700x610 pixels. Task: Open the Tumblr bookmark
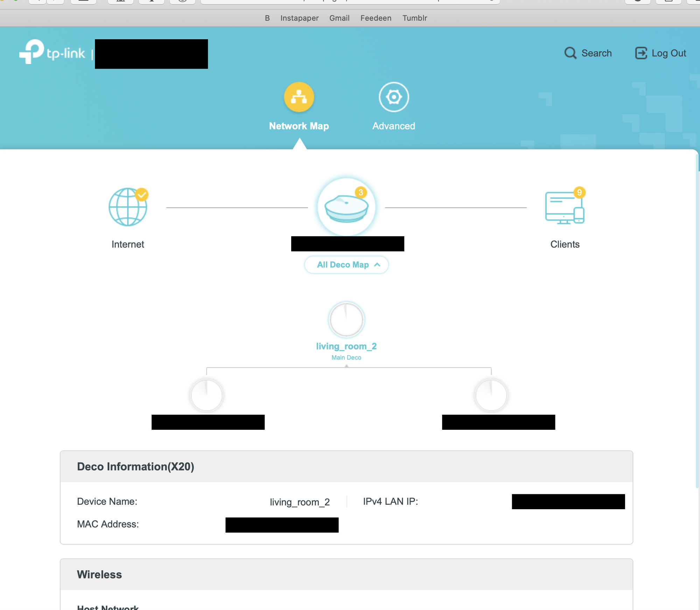[x=414, y=18]
